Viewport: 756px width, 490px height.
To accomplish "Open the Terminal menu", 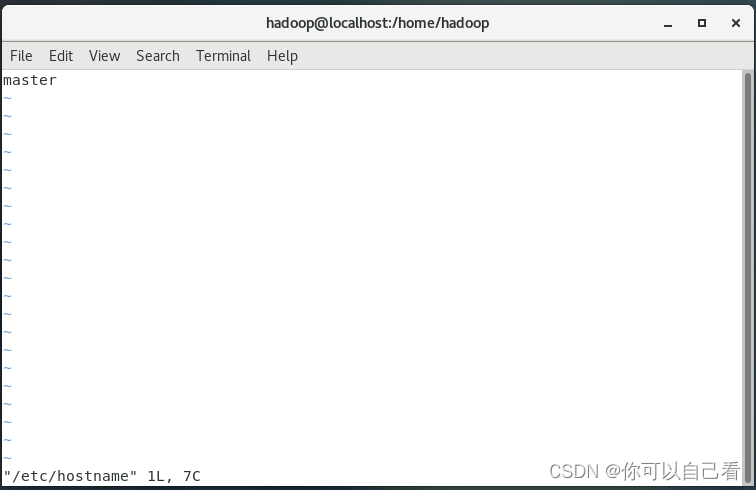I will tap(223, 56).
